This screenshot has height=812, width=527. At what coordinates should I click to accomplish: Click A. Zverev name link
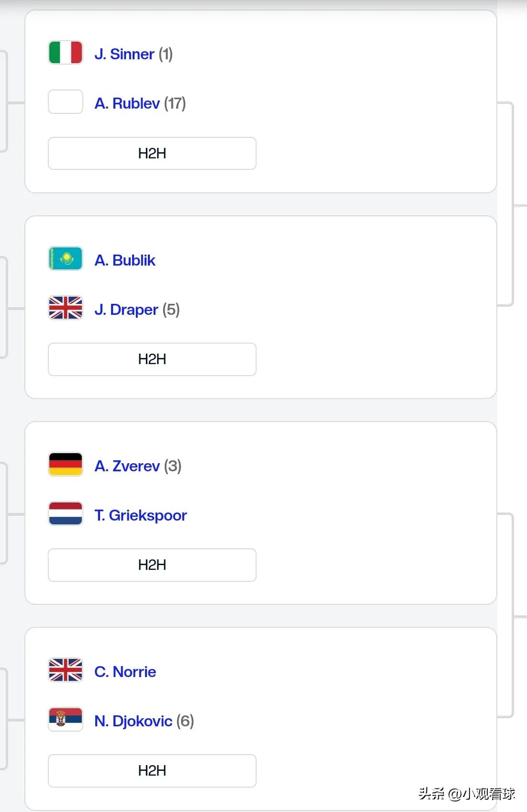click(x=127, y=466)
